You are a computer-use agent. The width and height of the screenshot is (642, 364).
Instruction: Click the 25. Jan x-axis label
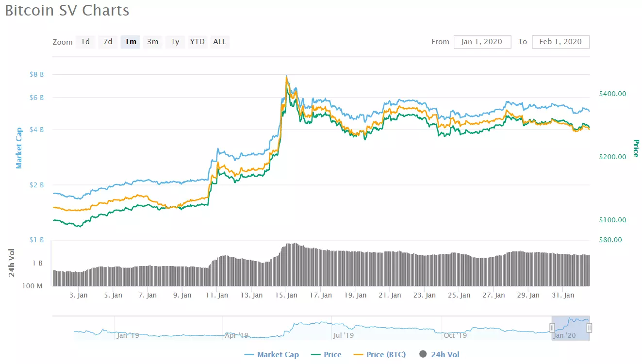459,295
